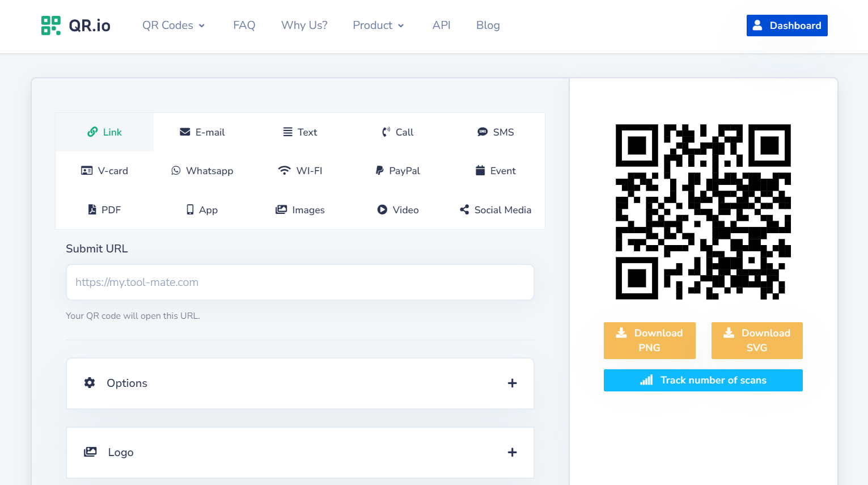Screen dimensions: 868x485
Task: Open the Product dropdown menu
Action: click(x=378, y=25)
